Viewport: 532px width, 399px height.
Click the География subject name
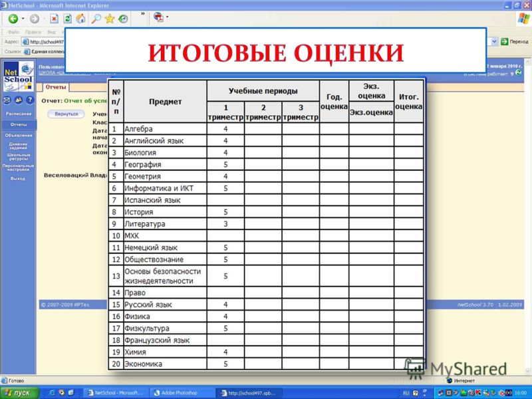pos(143,164)
